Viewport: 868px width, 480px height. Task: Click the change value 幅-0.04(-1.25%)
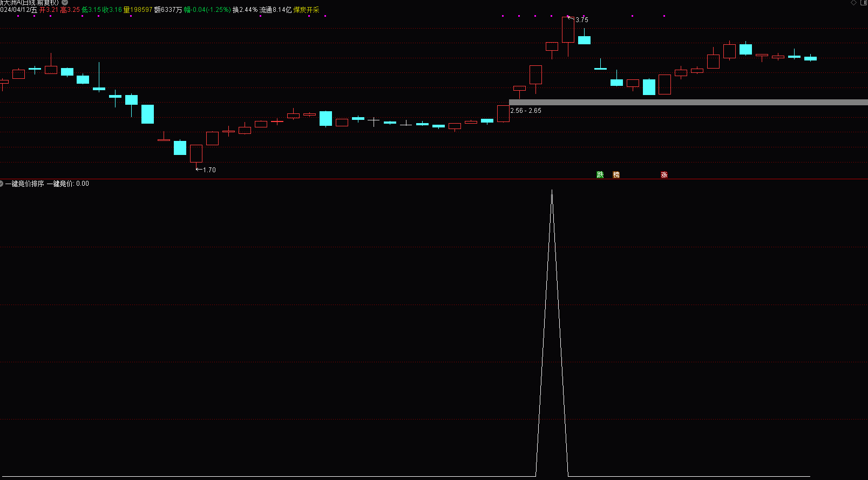coord(207,10)
